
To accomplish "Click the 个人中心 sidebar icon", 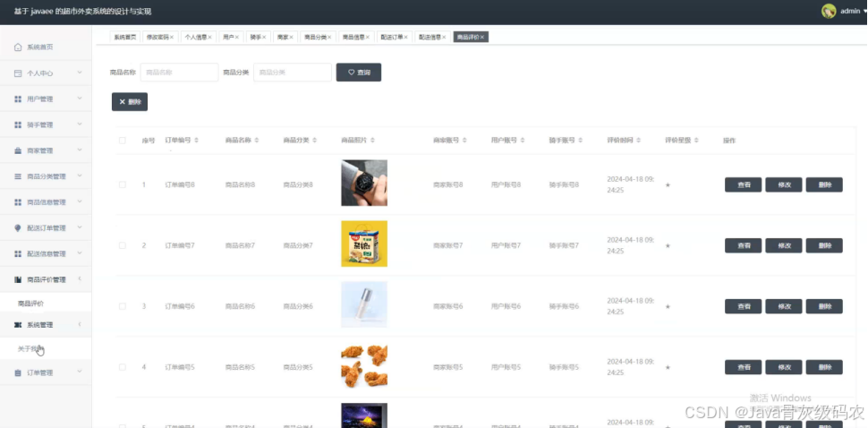I will coord(18,73).
